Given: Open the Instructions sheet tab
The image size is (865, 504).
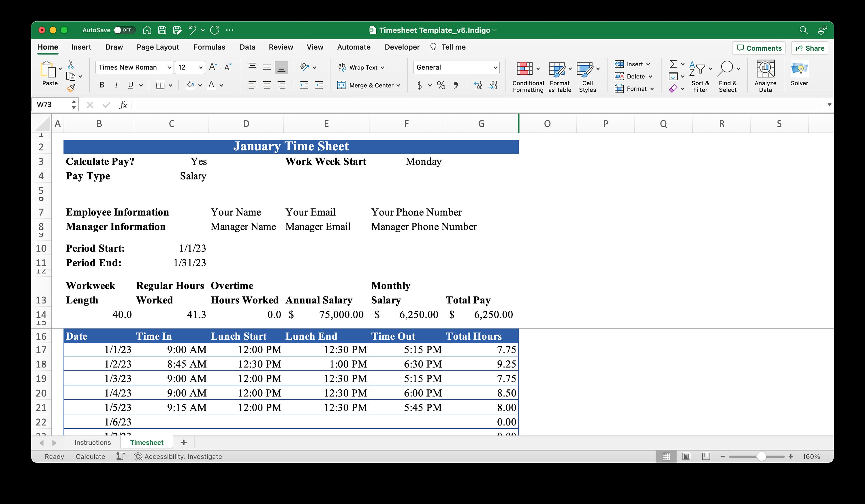Looking at the screenshot, I should point(92,442).
